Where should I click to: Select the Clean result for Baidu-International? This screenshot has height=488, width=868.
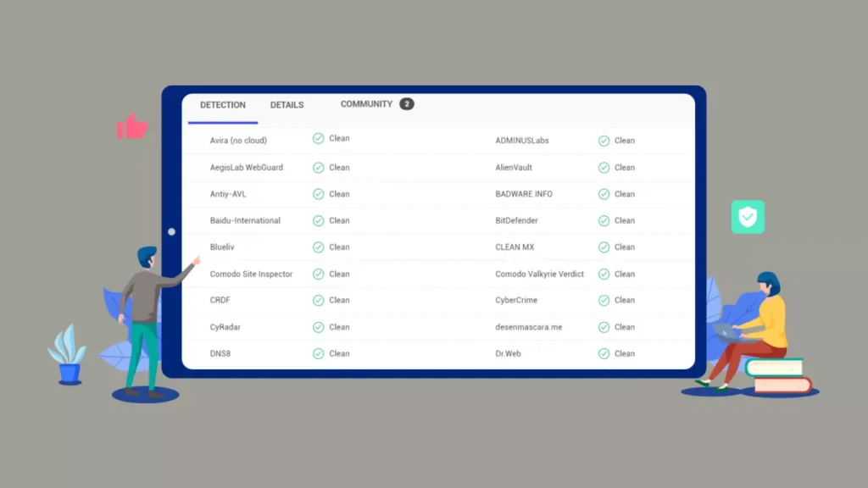[339, 221]
